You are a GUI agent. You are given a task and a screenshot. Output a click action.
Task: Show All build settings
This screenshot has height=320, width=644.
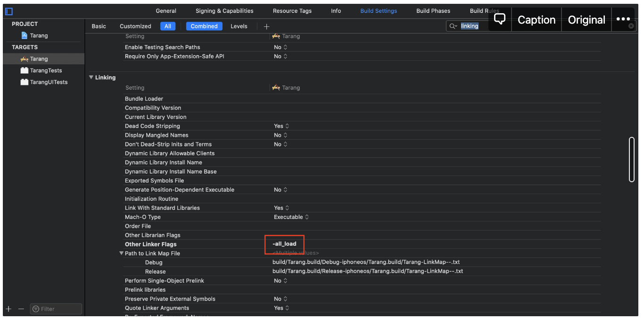click(x=168, y=26)
